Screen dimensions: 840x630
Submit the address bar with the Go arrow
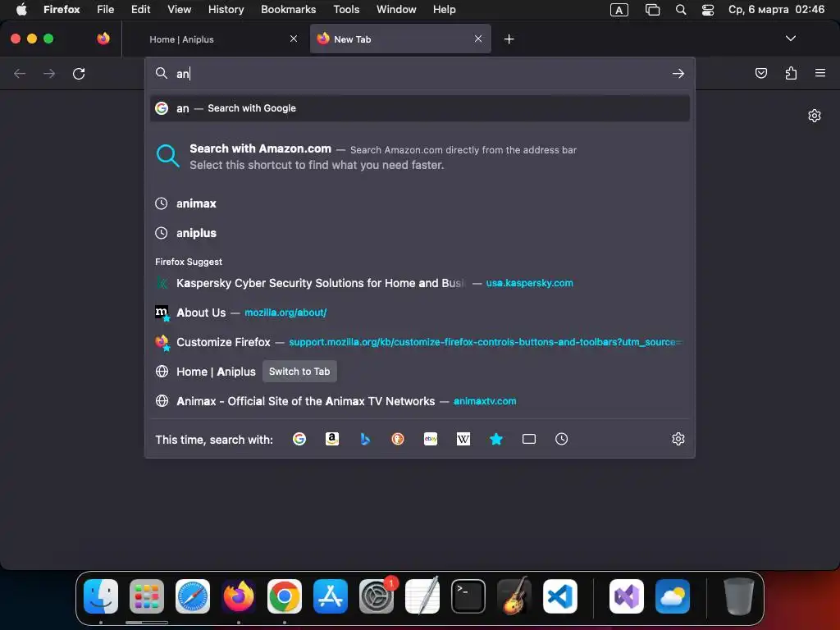tap(678, 73)
